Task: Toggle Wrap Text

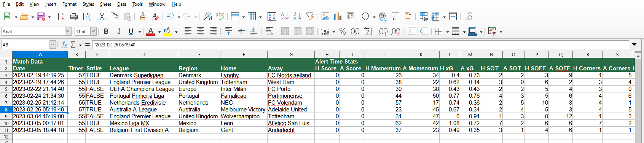Action: [269, 31]
